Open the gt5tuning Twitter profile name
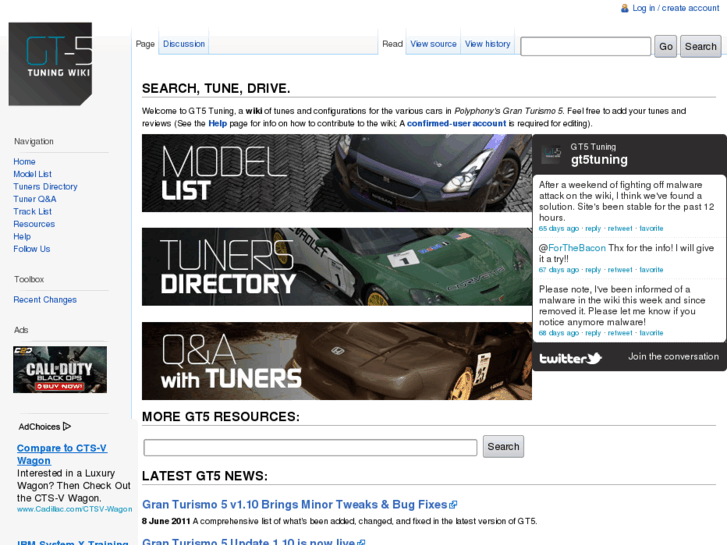Image resolution: width=727 pixels, height=545 pixels. tap(599, 160)
